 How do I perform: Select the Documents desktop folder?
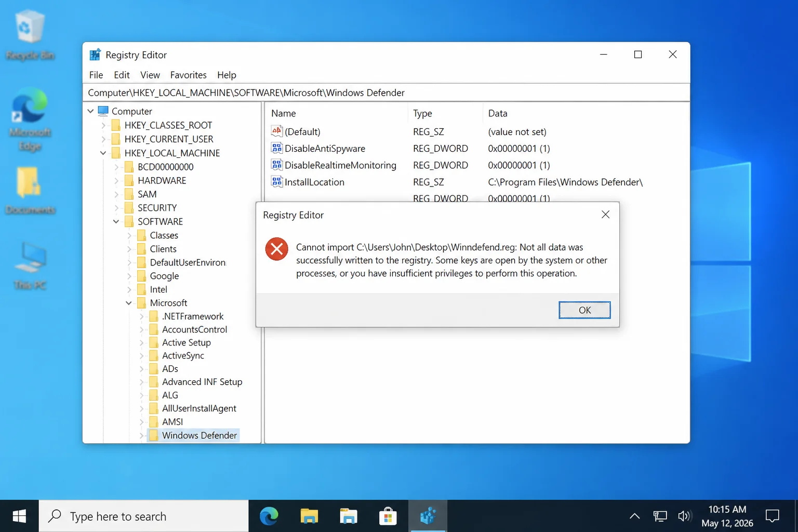click(x=30, y=191)
